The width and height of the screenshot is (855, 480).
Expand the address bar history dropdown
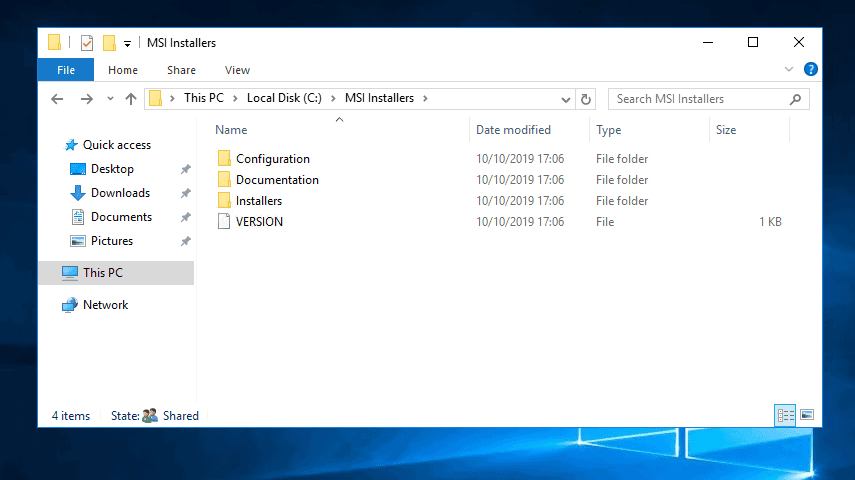565,99
